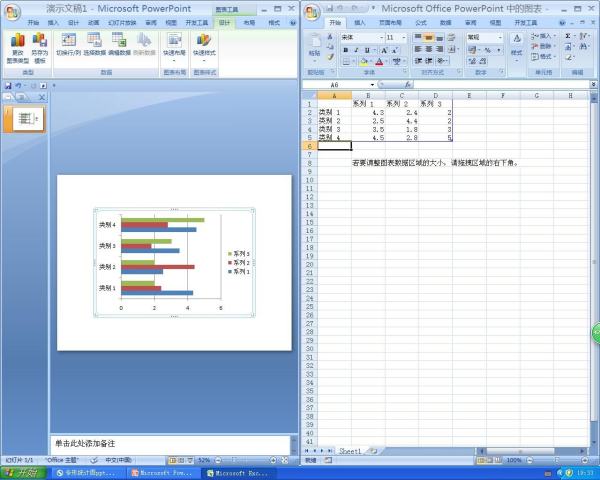Select slide 1 thumbnail in PowerPoint
Screen dimensions: 600x480
coord(25,119)
